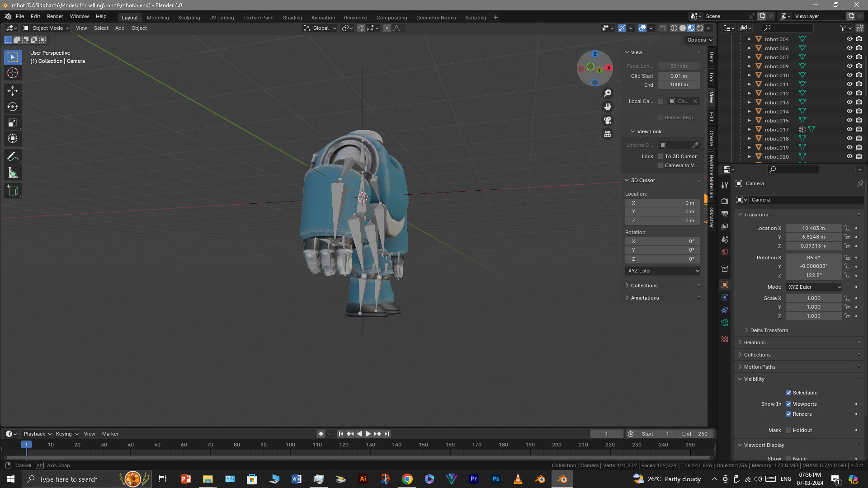
Task: Switch to solid viewport shading
Action: (x=683, y=28)
